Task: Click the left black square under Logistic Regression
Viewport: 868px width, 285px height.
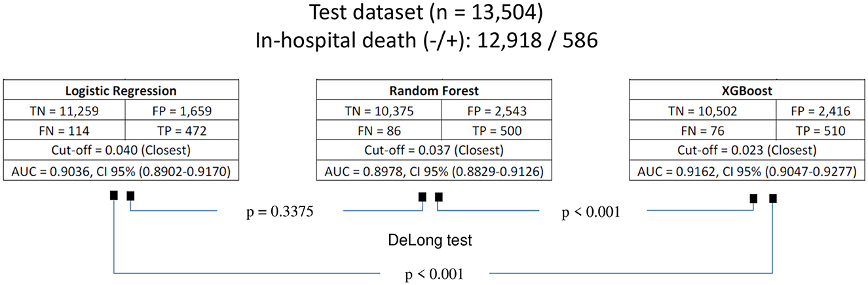Action: [114, 195]
